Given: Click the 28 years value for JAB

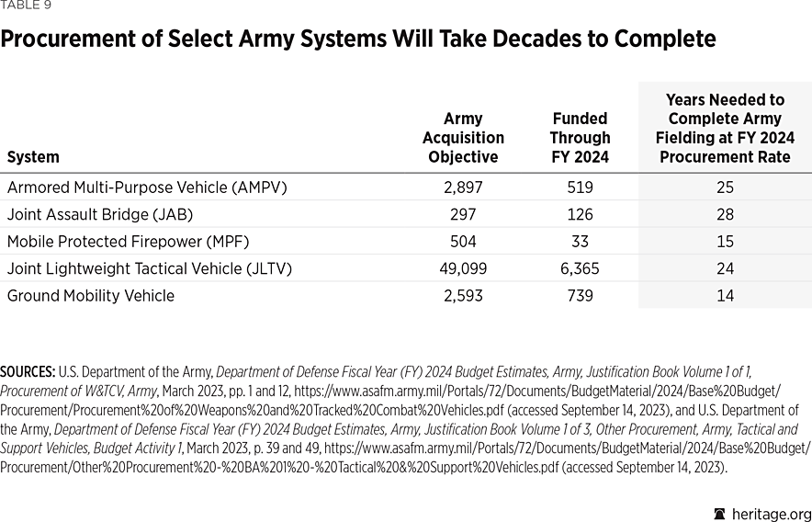Looking at the screenshot, I should (x=725, y=215).
